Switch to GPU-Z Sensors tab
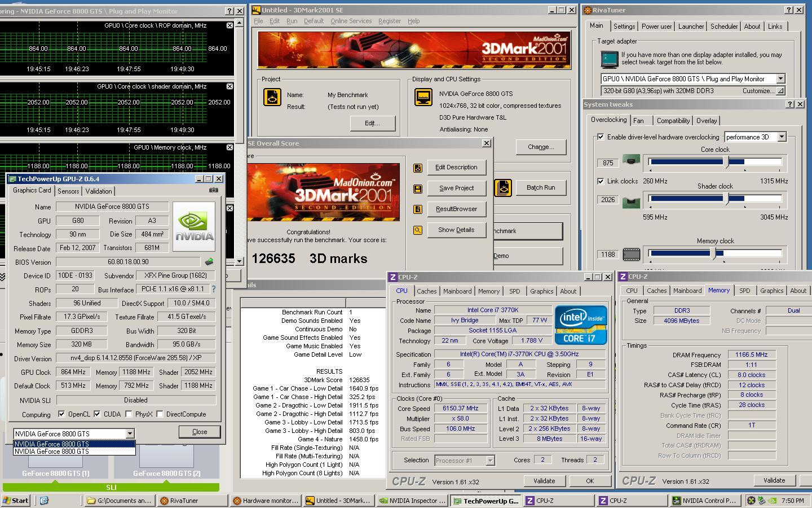This screenshot has width=812, height=508. (68, 191)
